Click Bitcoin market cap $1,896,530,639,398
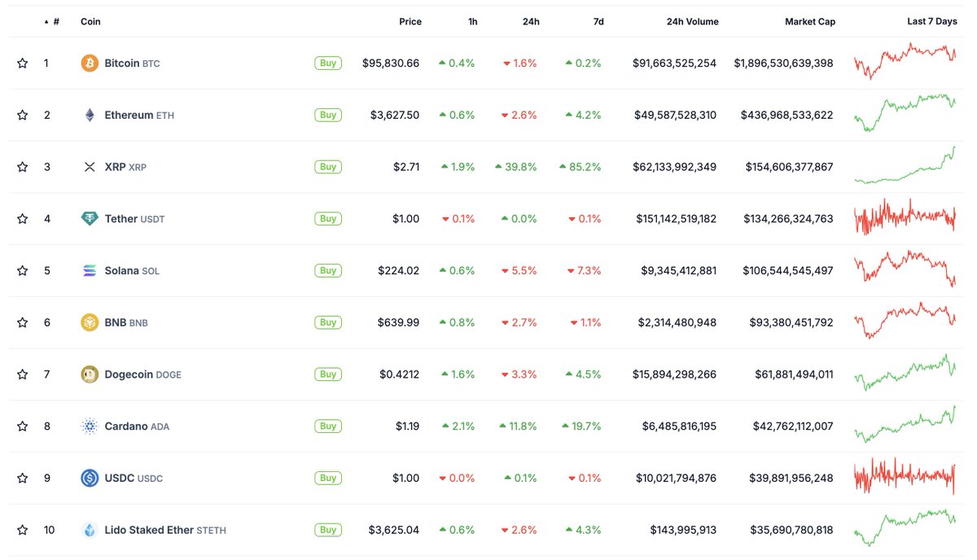 (783, 63)
